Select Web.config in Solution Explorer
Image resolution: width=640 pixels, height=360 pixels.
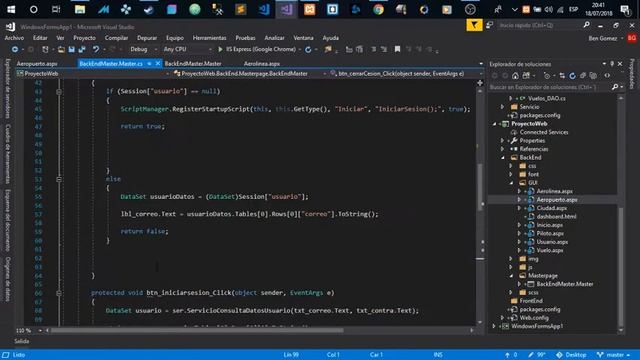(534, 318)
